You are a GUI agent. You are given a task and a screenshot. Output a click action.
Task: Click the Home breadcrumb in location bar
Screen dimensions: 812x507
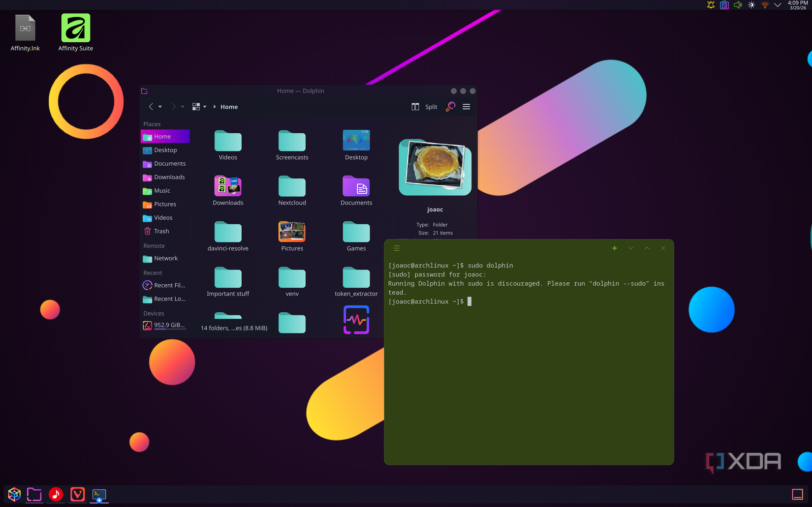tap(229, 107)
